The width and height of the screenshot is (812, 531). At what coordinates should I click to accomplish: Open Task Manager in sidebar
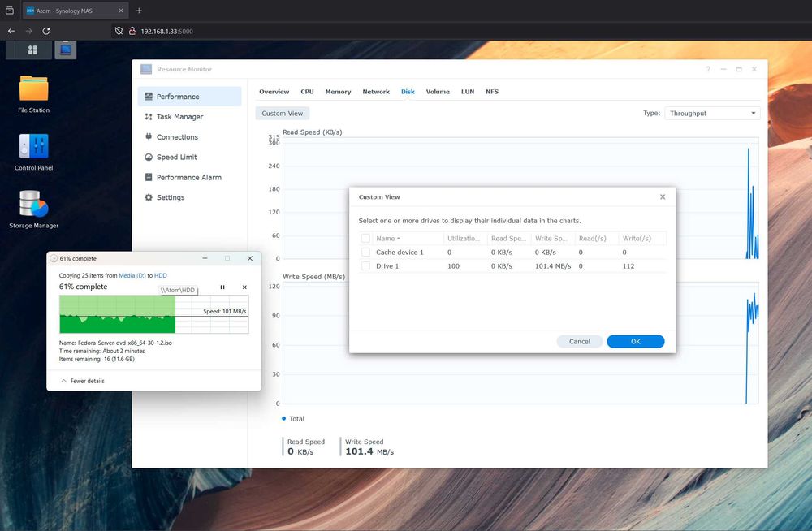(189, 117)
